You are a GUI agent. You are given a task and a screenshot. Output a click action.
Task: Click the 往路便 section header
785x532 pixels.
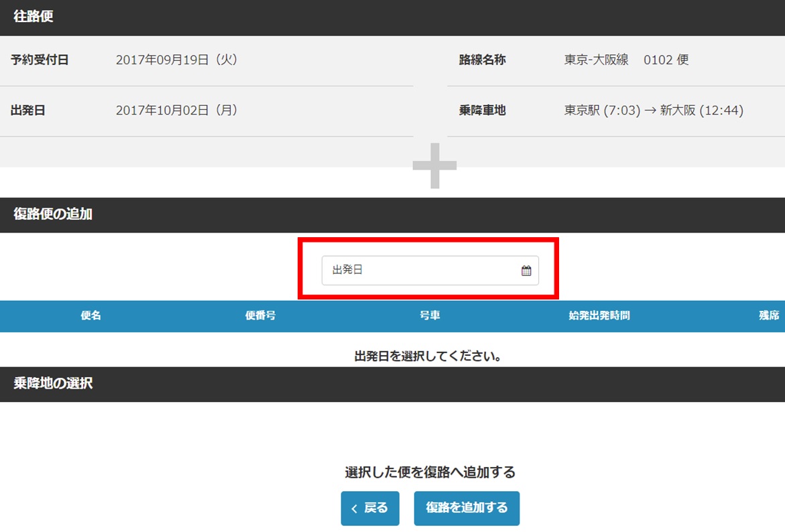coord(34,17)
